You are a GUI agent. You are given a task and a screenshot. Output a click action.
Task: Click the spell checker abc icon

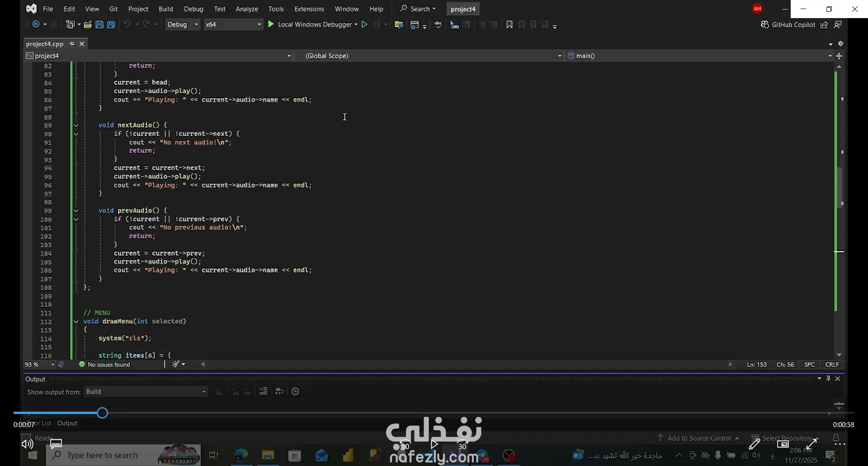point(438,24)
